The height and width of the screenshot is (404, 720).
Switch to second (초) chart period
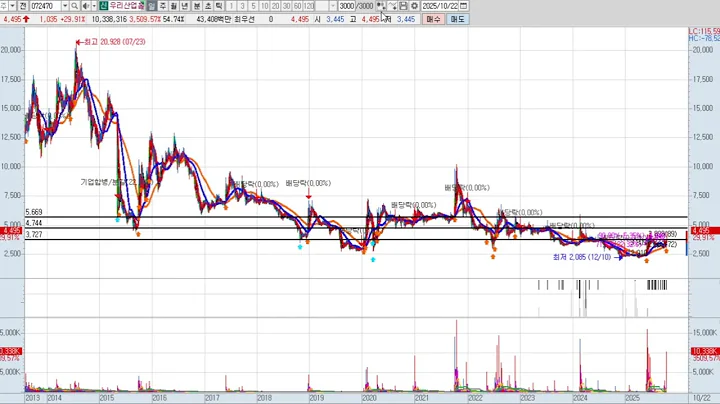(208, 6)
